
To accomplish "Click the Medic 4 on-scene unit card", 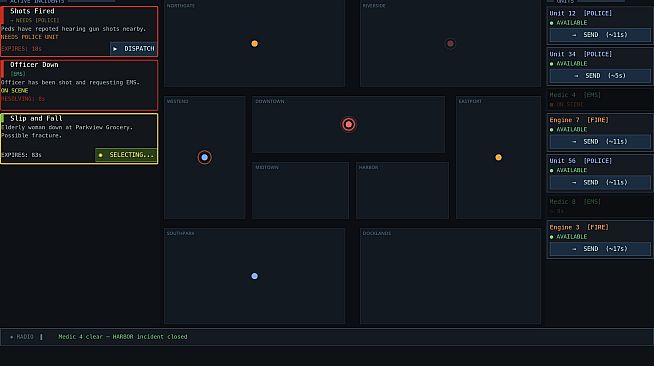I will tap(600, 100).
